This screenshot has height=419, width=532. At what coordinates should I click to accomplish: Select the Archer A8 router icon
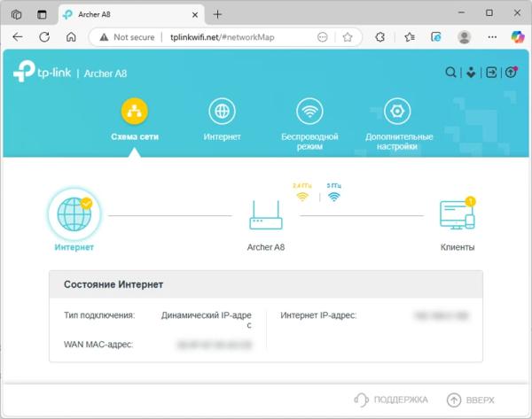tap(266, 215)
